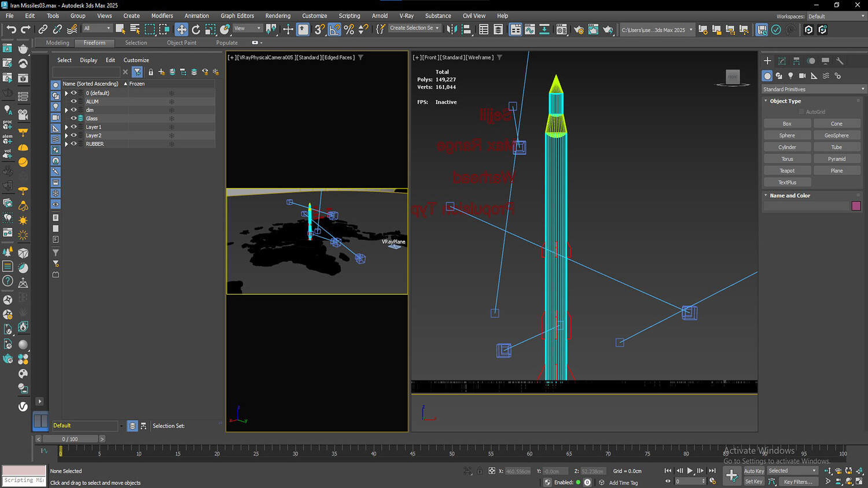This screenshot has height=488, width=868.
Task: Open the Curve Editor icon
Action: click(x=529, y=29)
